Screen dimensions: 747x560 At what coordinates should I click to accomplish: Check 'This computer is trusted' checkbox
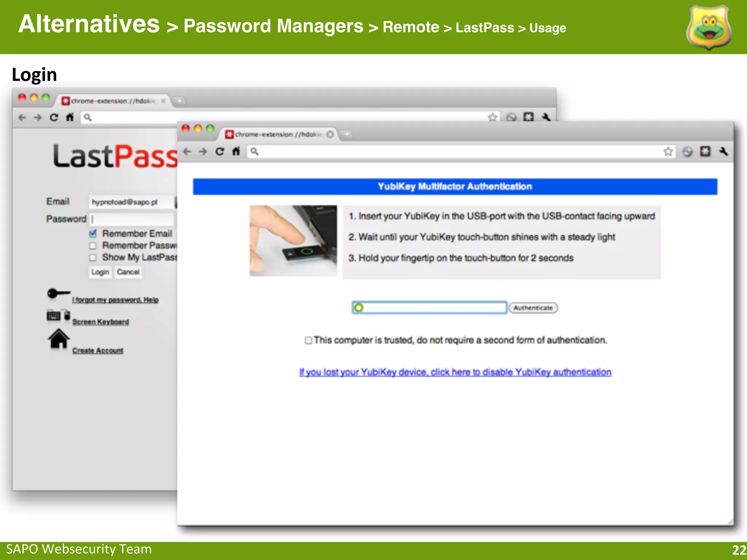(x=308, y=340)
